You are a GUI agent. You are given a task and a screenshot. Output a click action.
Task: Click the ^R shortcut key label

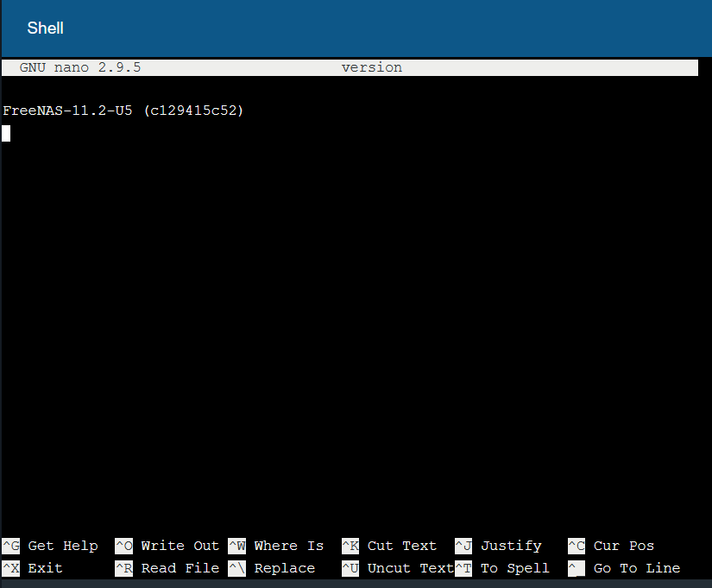(x=124, y=568)
